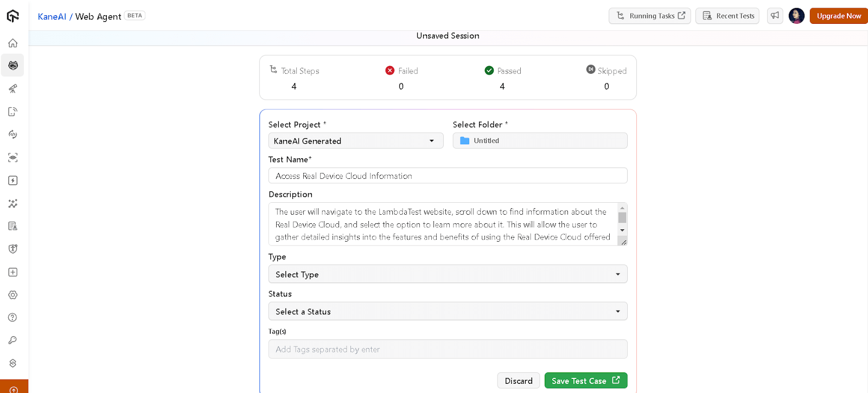This screenshot has width=868, height=393.
Task: Click the settings gear icon in sidebar
Action: tap(13, 295)
